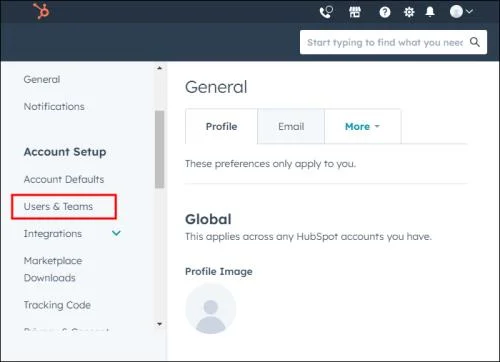Switch to the Profile tab
This screenshot has height=362, width=500.
pyautogui.click(x=221, y=126)
